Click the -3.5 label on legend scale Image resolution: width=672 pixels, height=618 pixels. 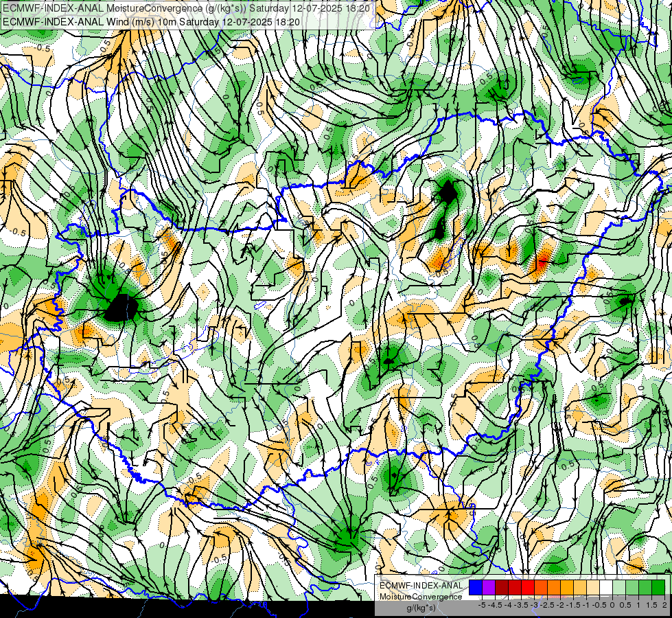(521, 605)
